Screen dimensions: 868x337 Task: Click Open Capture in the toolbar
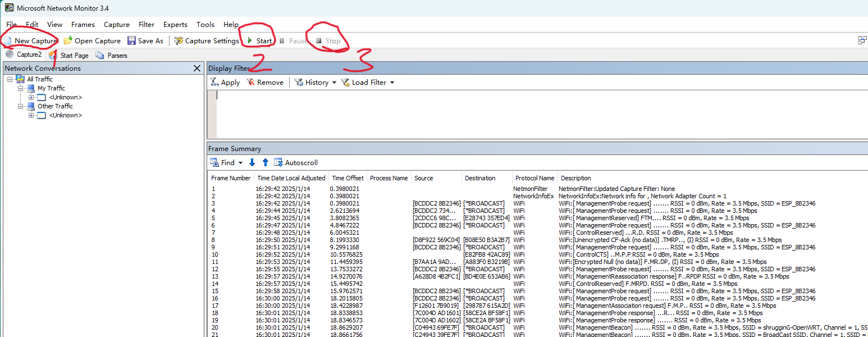click(x=92, y=40)
